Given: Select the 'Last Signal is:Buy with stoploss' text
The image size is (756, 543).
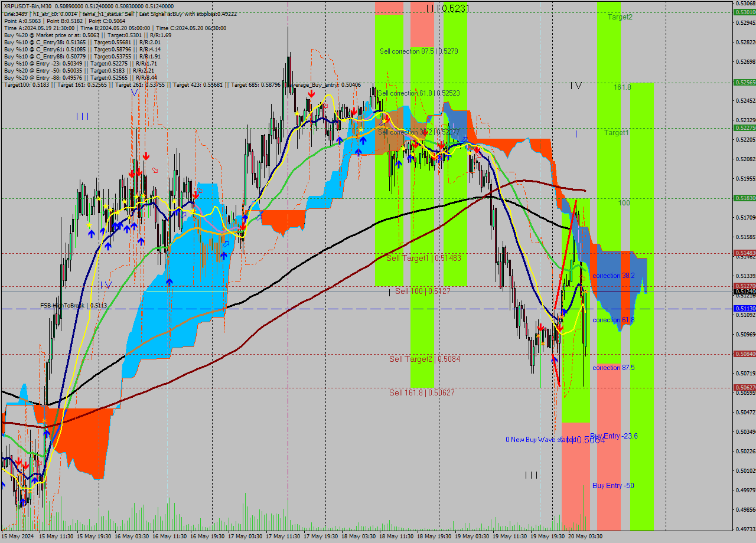Looking at the screenshot, I should 188,13.
